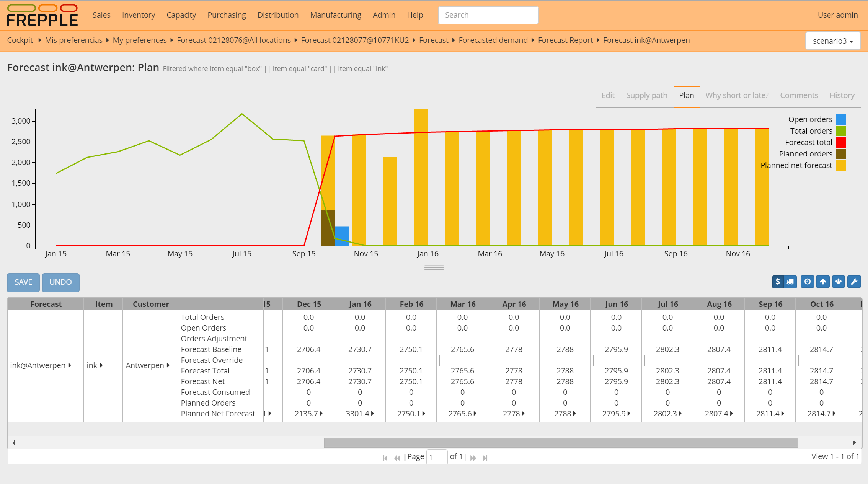Open time bucket clock settings
The width and height of the screenshot is (868, 484).
click(807, 282)
